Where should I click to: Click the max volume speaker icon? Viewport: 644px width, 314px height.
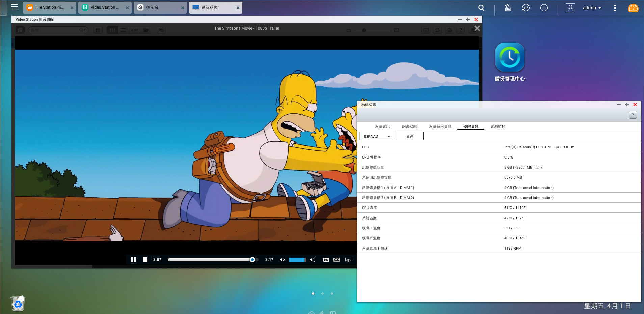(312, 260)
